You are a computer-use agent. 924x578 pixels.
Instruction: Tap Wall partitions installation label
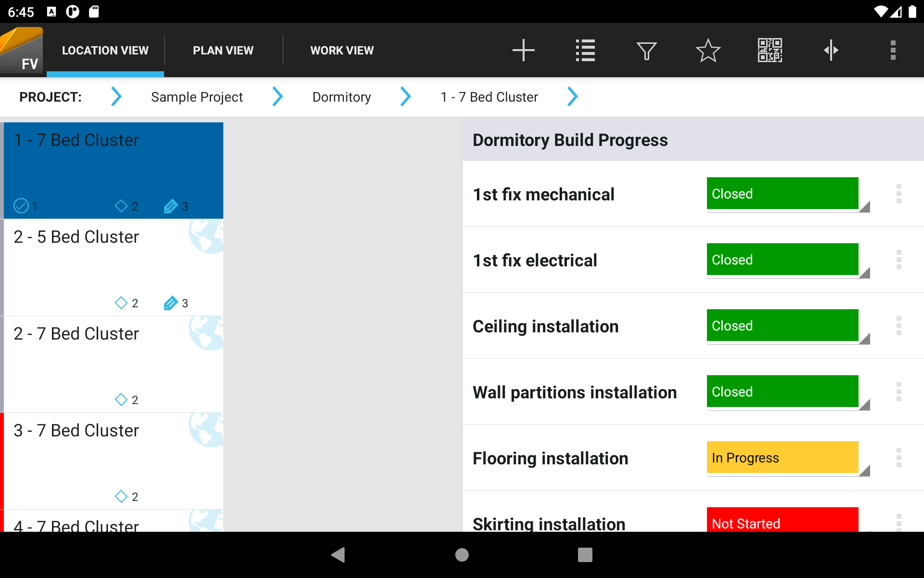(x=575, y=393)
